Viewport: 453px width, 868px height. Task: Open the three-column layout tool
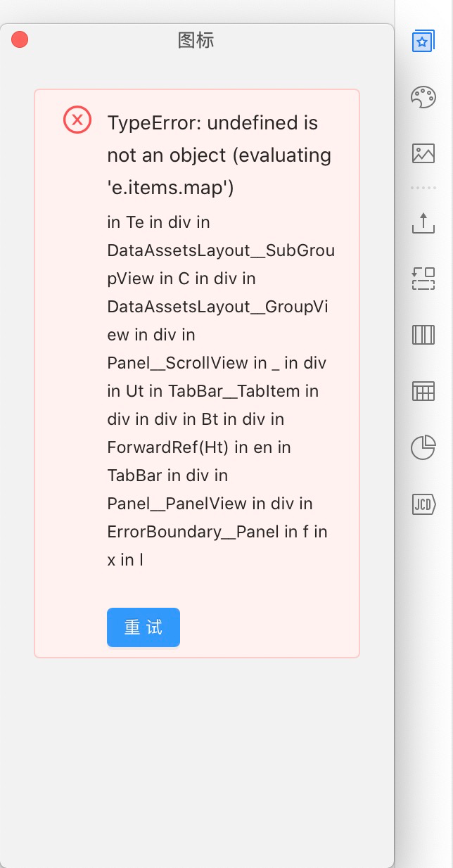point(423,334)
